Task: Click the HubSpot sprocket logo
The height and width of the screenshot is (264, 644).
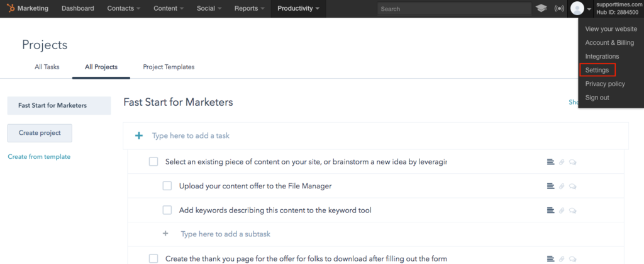Action: (x=11, y=8)
